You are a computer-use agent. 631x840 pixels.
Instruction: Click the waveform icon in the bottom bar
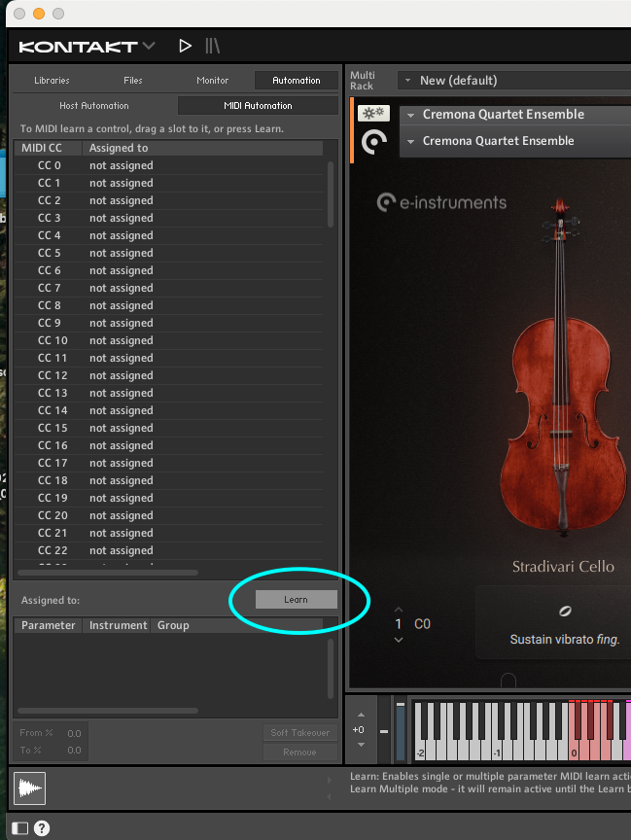point(29,788)
